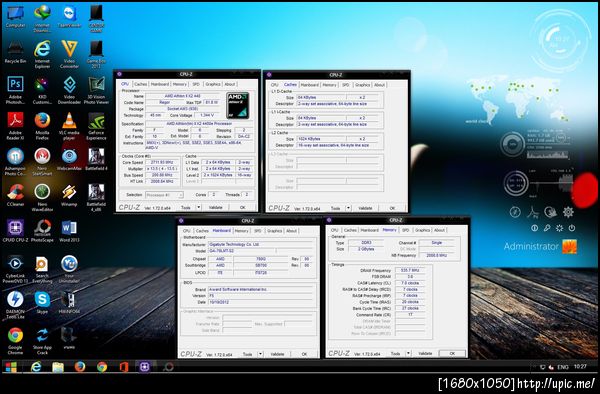Launch VLC media player desktop icon

pos(69,126)
